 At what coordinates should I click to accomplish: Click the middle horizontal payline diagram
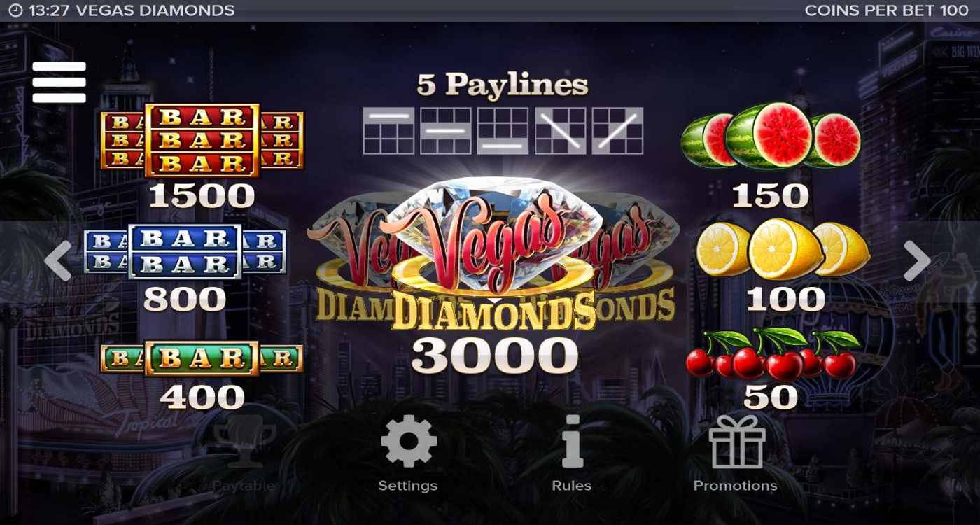[x=446, y=130]
